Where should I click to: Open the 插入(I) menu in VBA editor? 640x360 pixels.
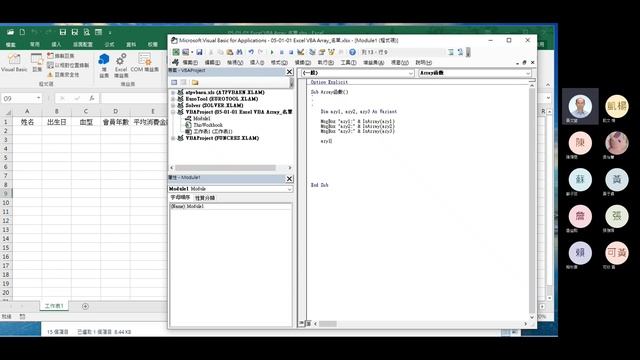(257, 62)
